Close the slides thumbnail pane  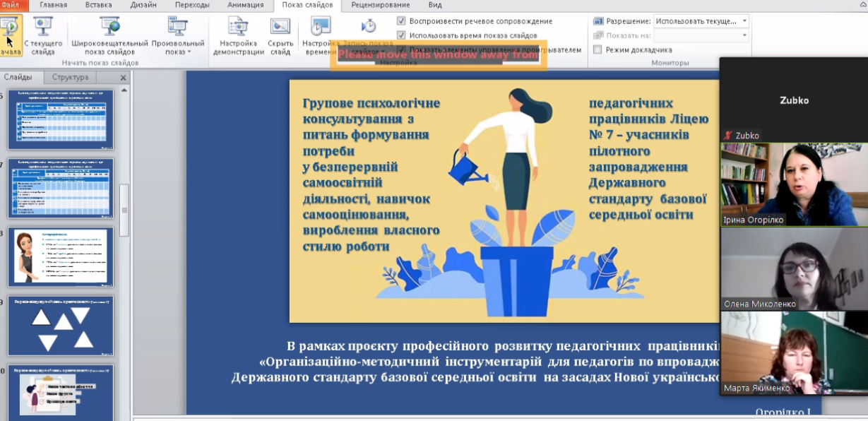tap(123, 78)
